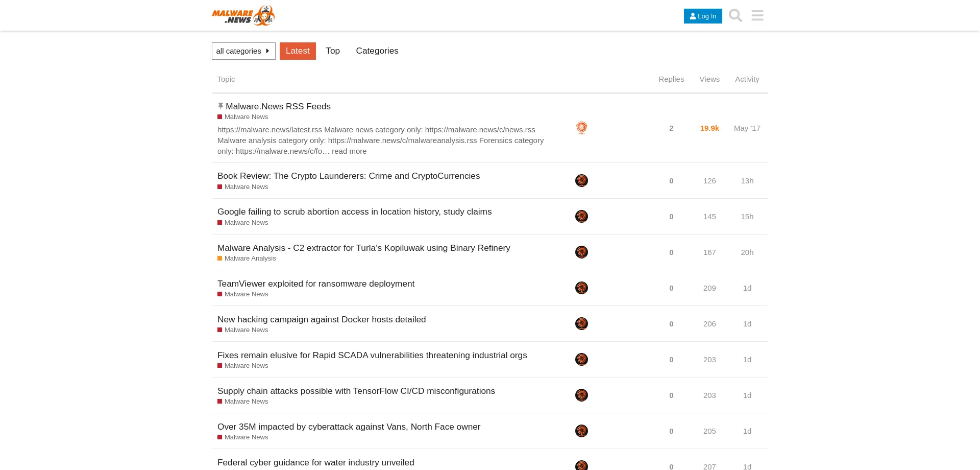The image size is (980, 470).
Task: Open C2 extractor for Turla's Kopiluwak topic
Action: pos(364,248)
